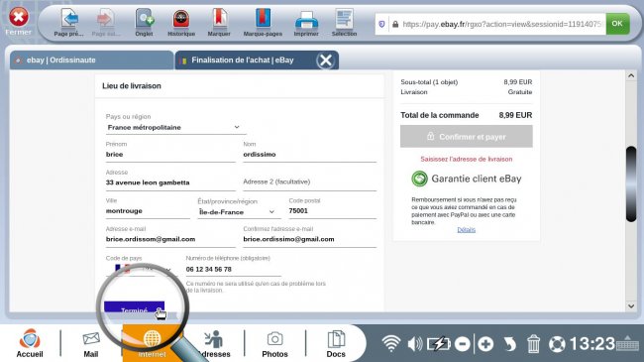Close the Finalisation de l'achat tab
This screenshot has height=362, width=644.
click(x=326, y=60)
